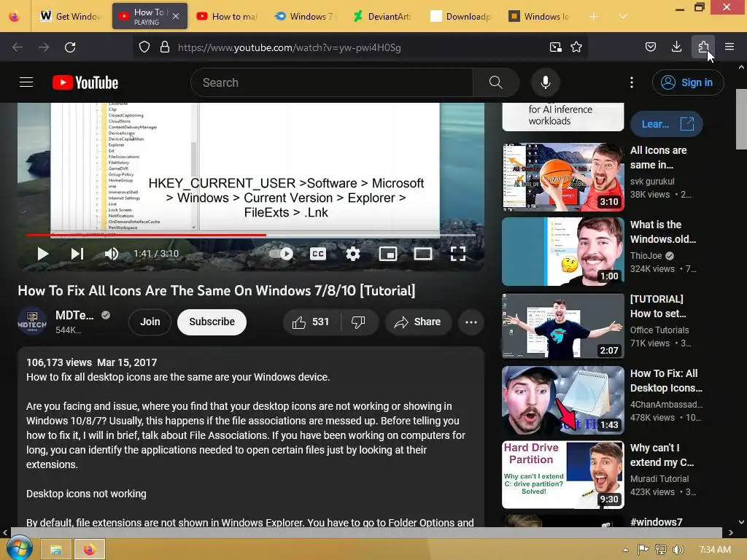Viewport: 747px width, 560px height.
Task: Switch to the 'Windows 7' tab
Action: coord(305,16)
